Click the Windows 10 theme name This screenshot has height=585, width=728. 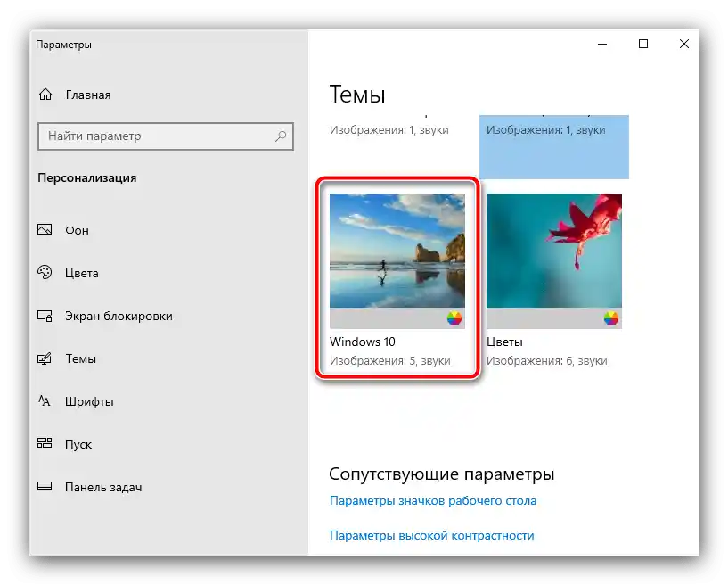click(362, 342)
